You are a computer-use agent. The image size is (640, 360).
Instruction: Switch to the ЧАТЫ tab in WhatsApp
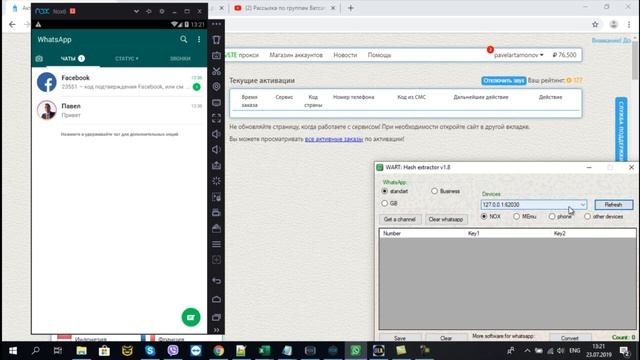click(x=73, y=59)
